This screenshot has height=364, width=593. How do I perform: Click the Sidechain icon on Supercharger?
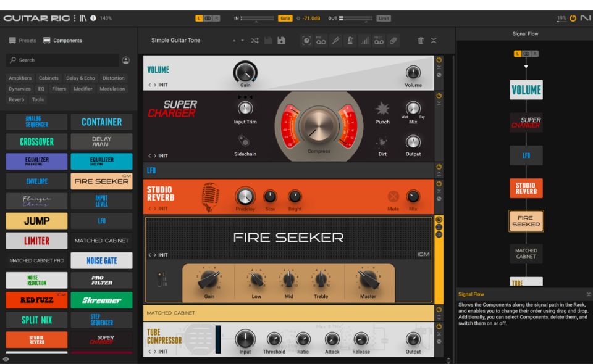[245, 141]
